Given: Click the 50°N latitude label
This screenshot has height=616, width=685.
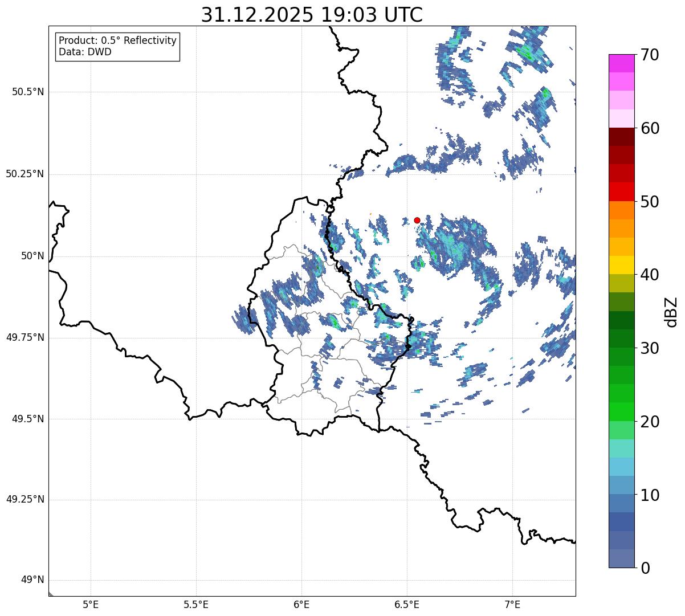Looking at the screenshot, I should (32, 256).
